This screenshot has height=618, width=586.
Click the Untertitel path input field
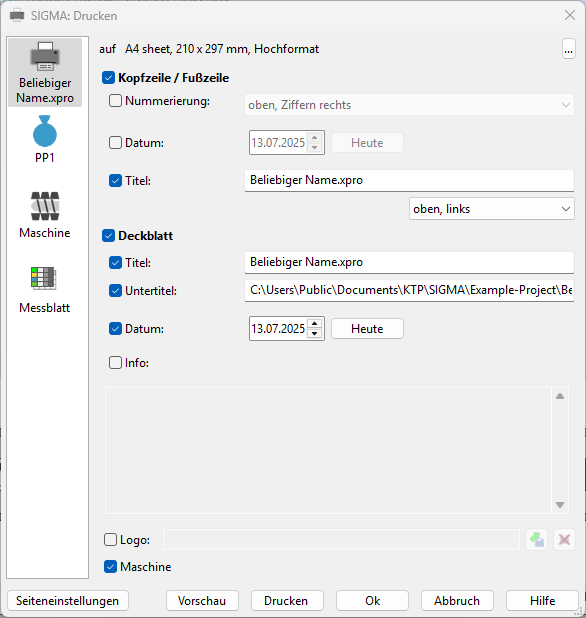(409, 290)
